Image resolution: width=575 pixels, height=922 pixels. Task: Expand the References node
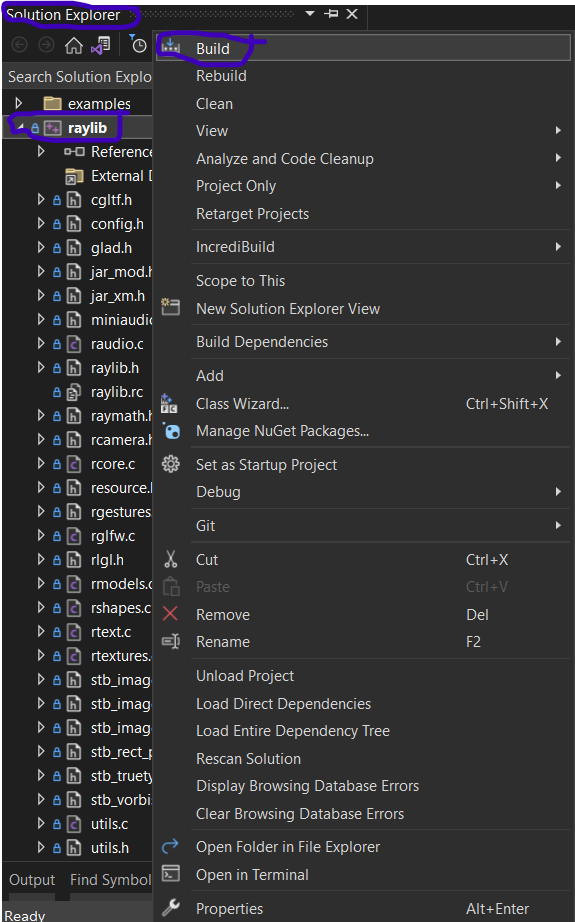(x=41, y=152)
